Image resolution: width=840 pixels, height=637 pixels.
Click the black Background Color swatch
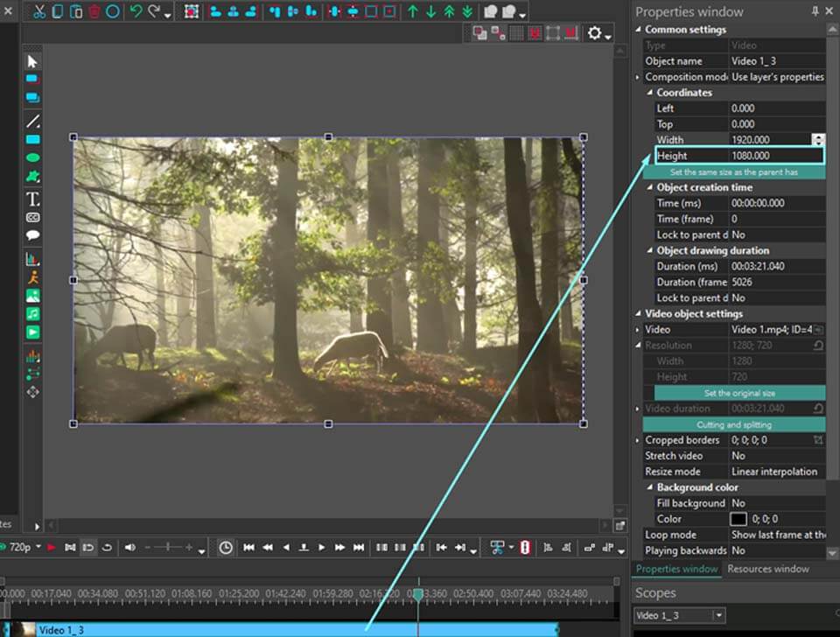(x=739, y=519)
